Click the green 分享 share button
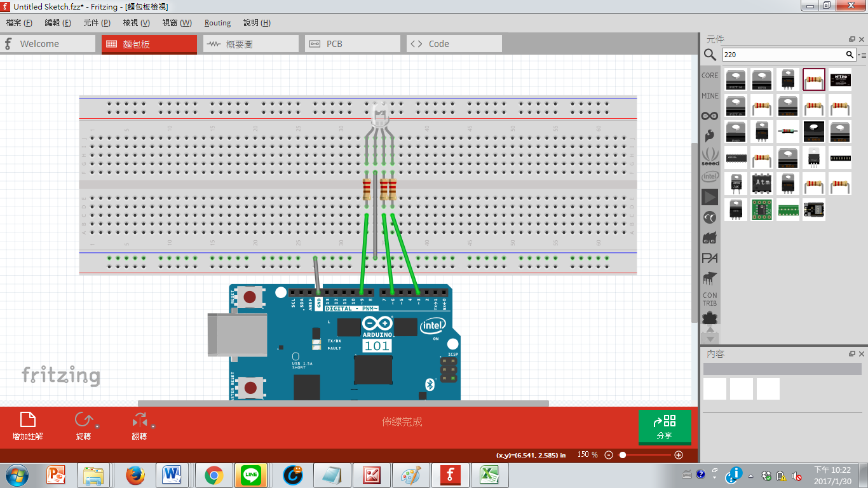The width and height of the screenshot is (868, 488). coord(665,427)
